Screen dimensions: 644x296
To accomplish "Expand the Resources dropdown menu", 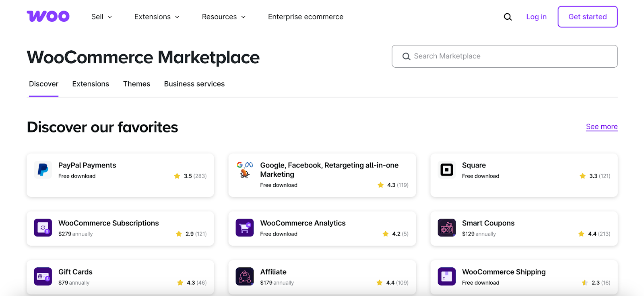I will (x=224, y=17).
